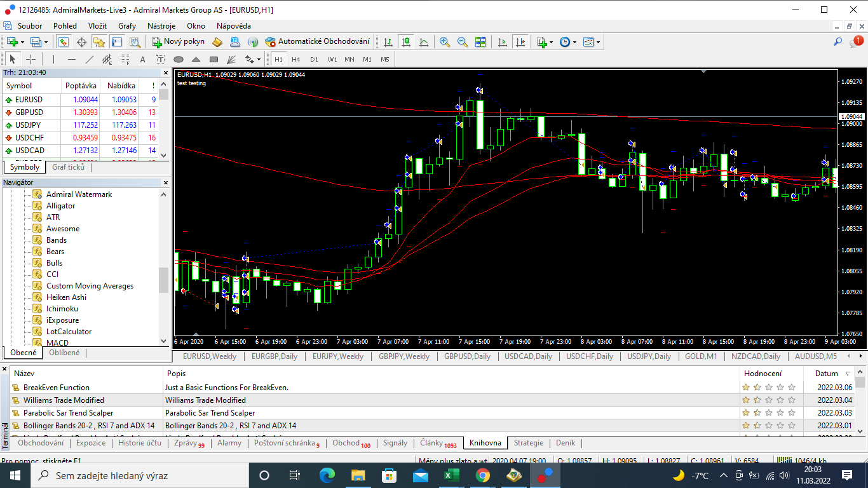The height and width of the screenshot is (488, 868).
Task: Toggle chart auto scroll
Action: (x=503, y=42)
